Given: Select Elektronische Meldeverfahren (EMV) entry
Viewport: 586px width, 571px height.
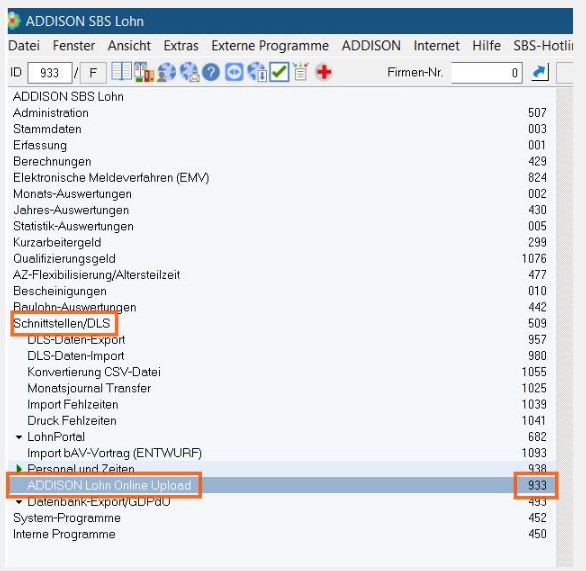Looking at the screenshot, I should tap(111, 178).
